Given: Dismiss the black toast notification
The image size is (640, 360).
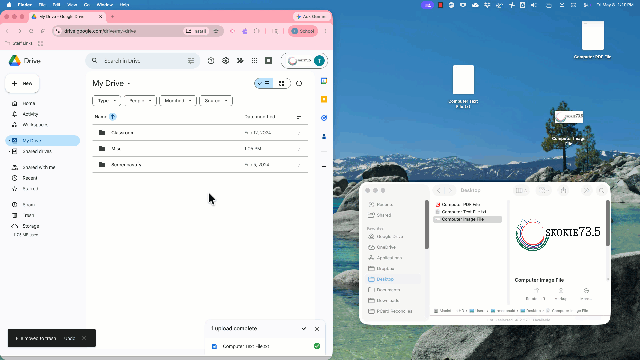Looking at the screenshot, I should (84, 338).
